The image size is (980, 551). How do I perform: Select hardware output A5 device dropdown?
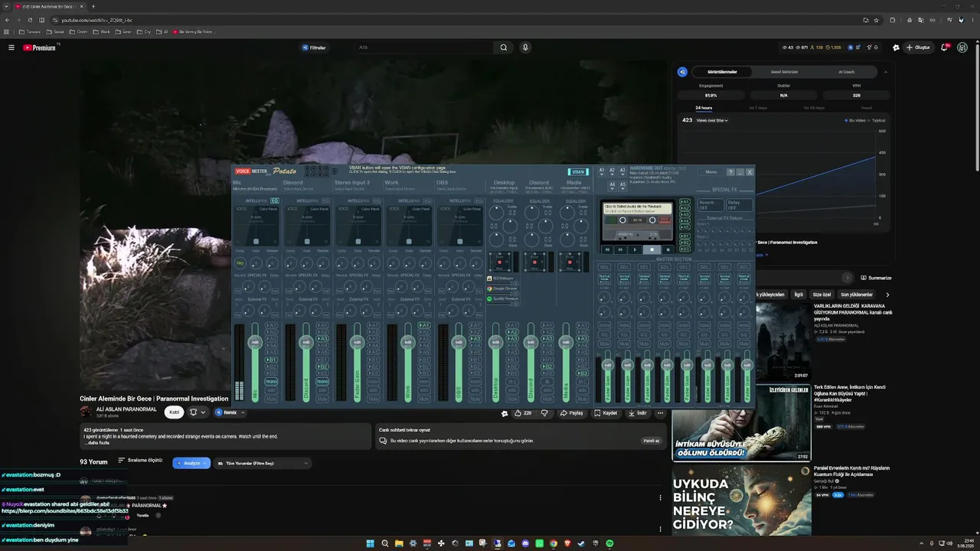(x=622, y=184)
